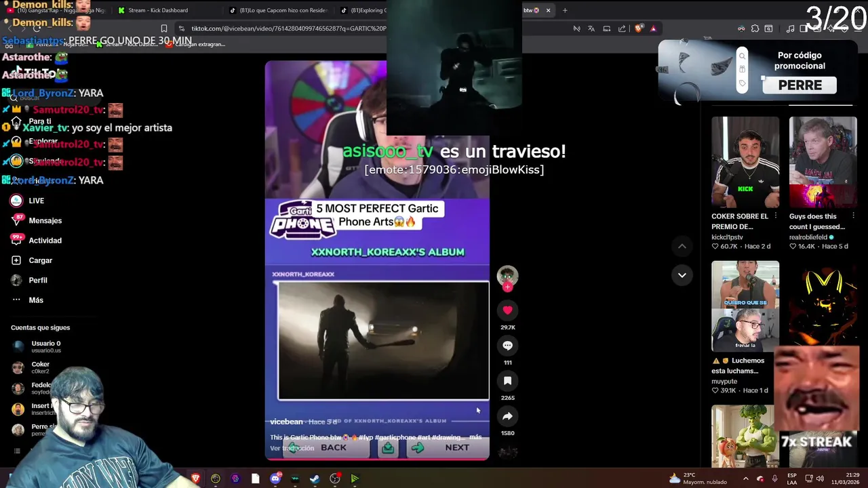868x488 pixels.
Task: Open Perfil in TikTok sidebar
Action: pos(28,280)
